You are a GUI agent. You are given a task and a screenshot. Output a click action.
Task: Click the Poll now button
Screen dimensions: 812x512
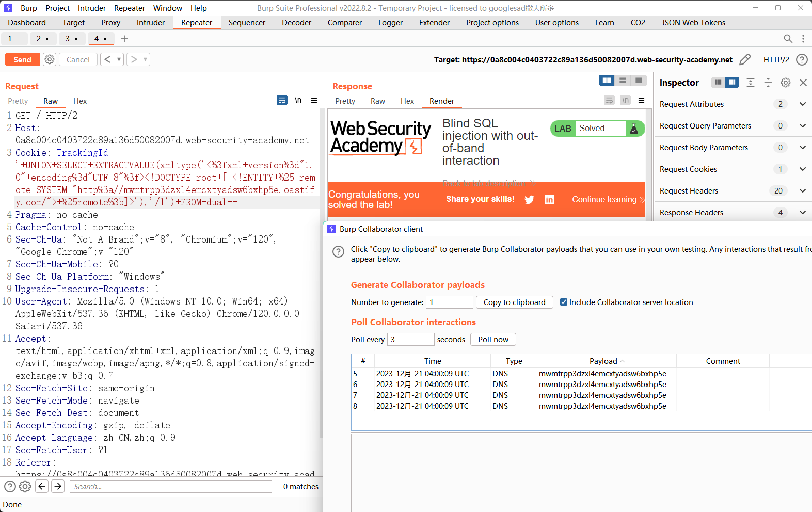(x=493, y=340)
